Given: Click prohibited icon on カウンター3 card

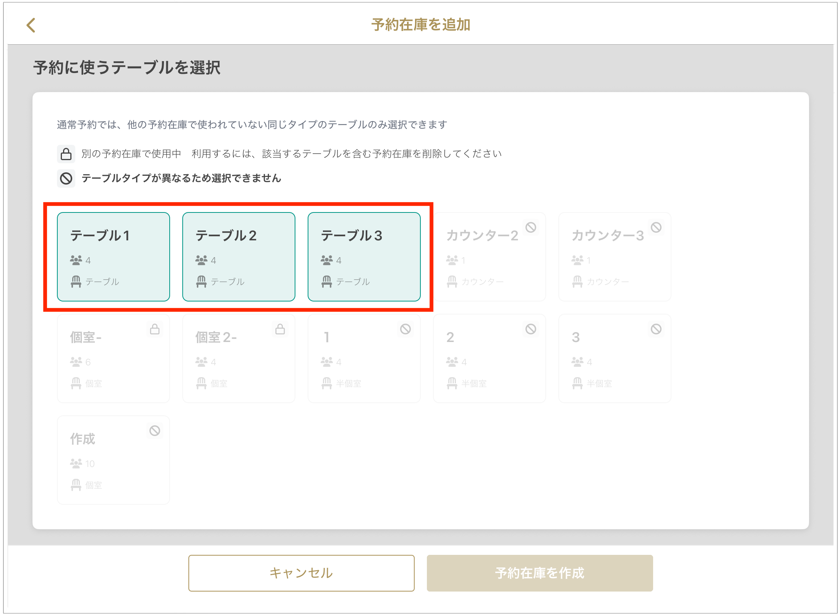Looking at the screenshot, I should pos(656,228).
